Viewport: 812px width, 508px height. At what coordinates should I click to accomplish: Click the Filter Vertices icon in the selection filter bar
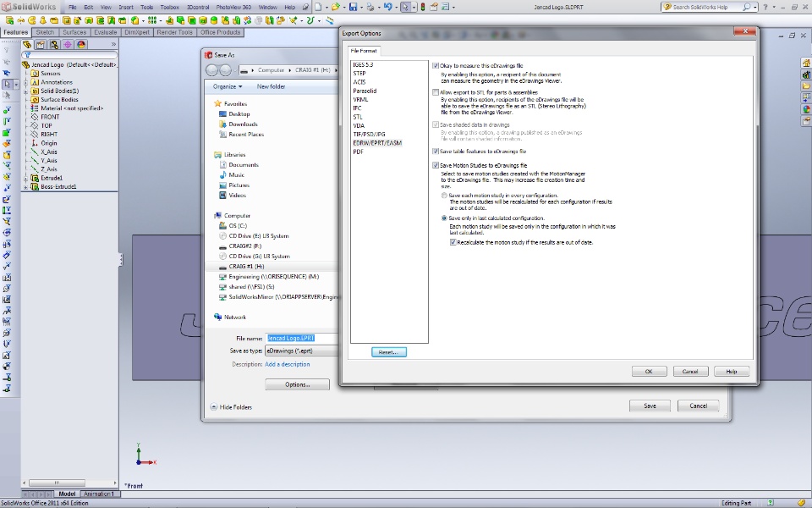7,110
